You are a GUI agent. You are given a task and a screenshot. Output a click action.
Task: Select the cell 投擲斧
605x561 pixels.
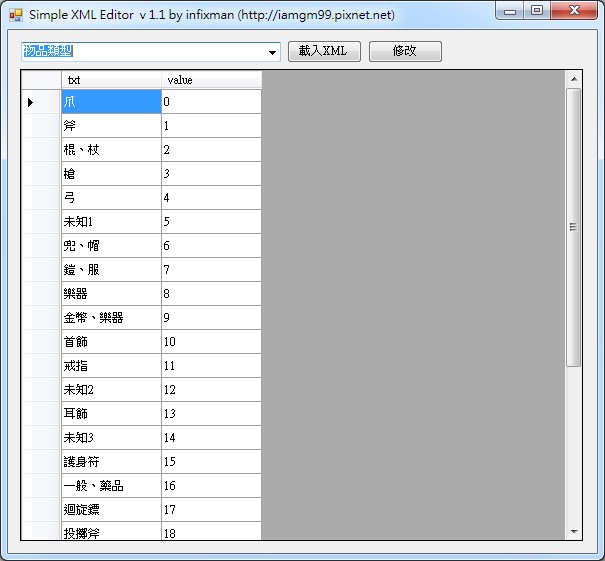point(111,531)
